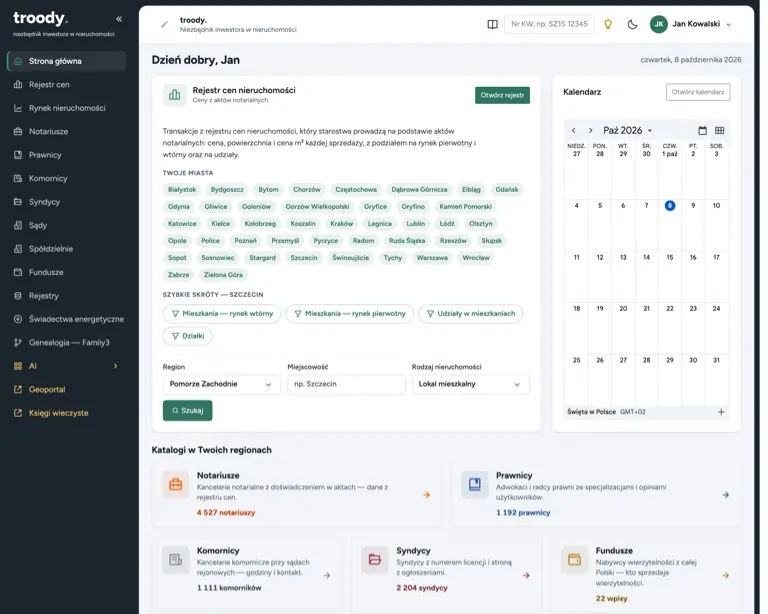The width and height of the screenshot is (768, 614).
Task: Select the Warszawa city chip
Action: point(432,258)
